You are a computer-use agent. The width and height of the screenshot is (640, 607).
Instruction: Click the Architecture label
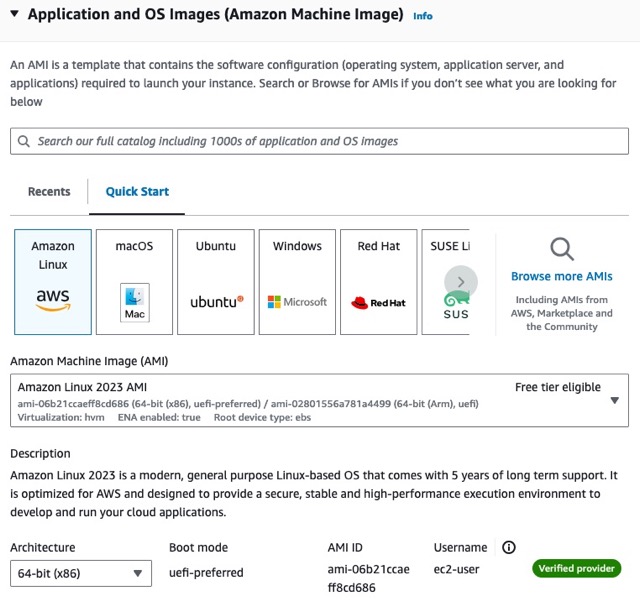tap(43, 547)
